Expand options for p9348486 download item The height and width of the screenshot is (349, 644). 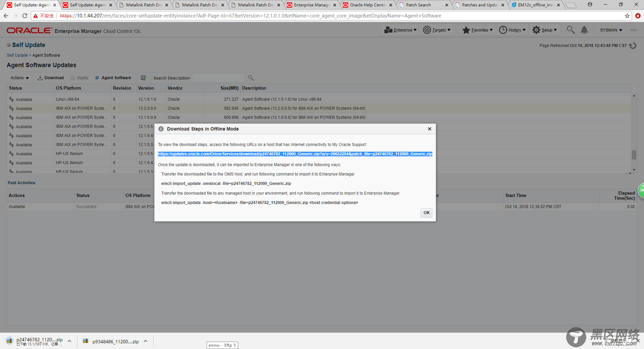click(x=146, y=341)
